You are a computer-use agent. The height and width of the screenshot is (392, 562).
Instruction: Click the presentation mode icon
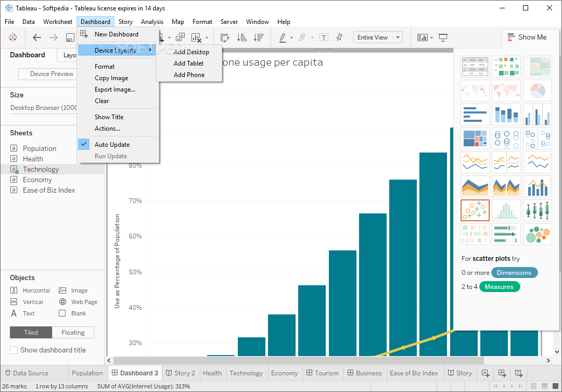click(x=443, y=37)
